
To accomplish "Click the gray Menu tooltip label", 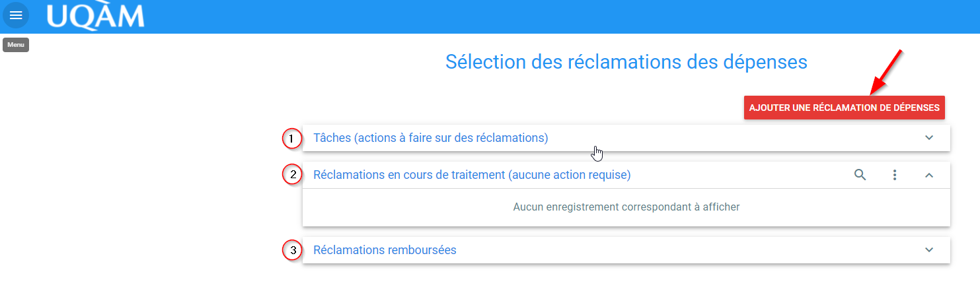I will (x=16, y=45).
